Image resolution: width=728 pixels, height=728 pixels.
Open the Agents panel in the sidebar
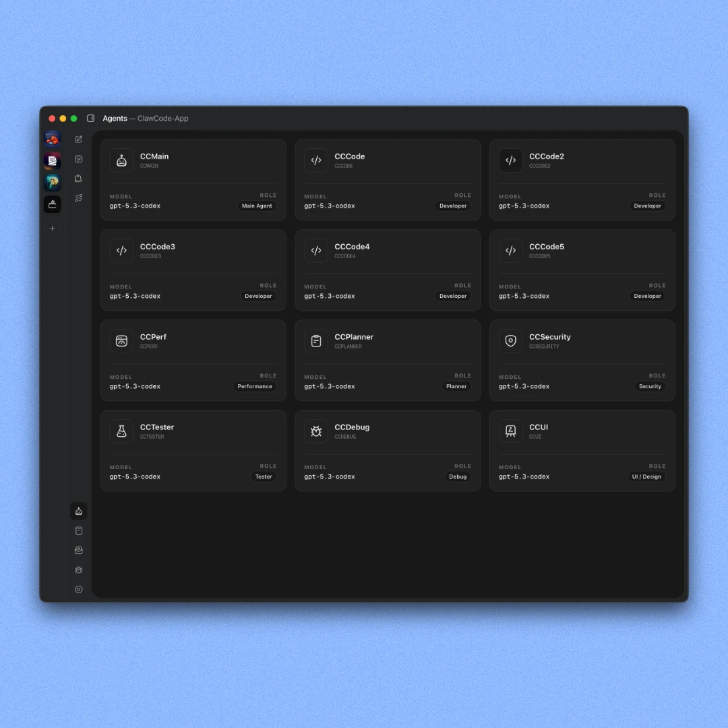point(79,511)
